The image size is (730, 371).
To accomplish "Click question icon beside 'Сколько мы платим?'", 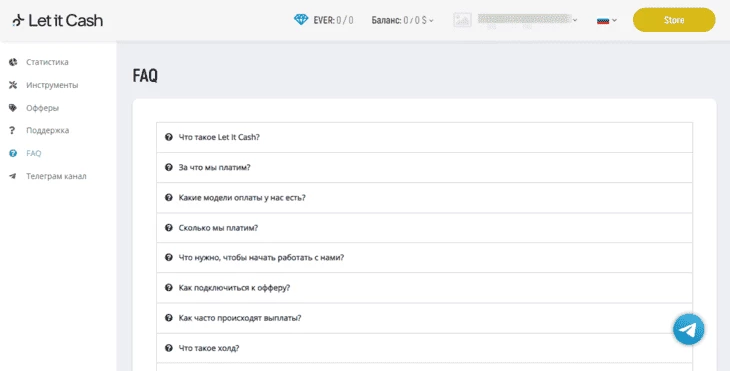I will tap(169, 228).
